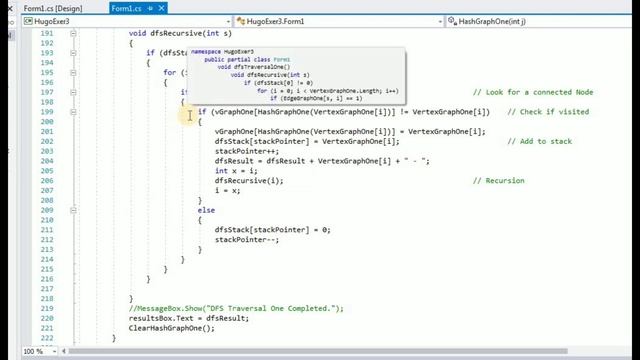Click the dfsResult concatenation on line 204
640x360 pixels.
(x=322, y=161)
